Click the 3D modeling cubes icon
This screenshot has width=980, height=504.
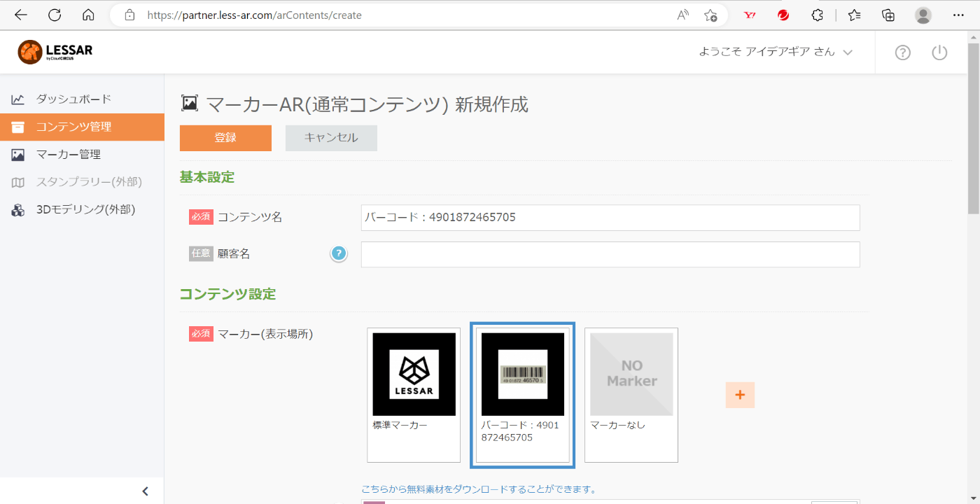[x=18, y=210]
